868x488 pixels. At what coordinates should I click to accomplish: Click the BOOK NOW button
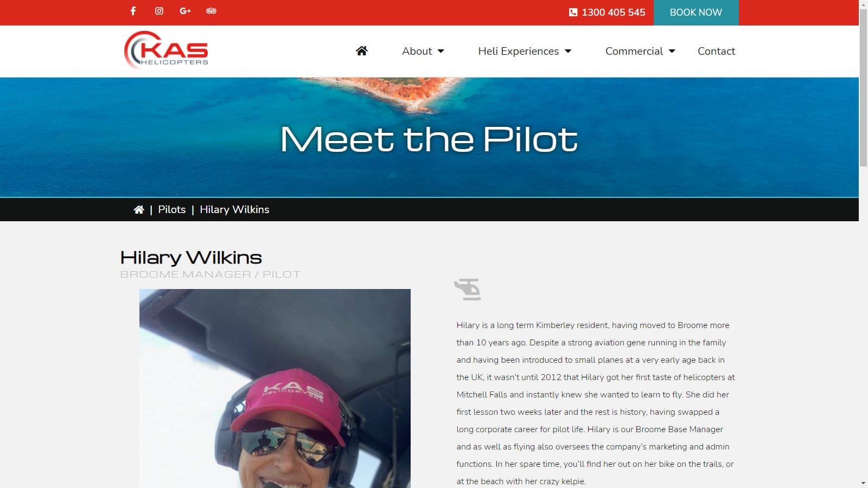tap(696, 12)
